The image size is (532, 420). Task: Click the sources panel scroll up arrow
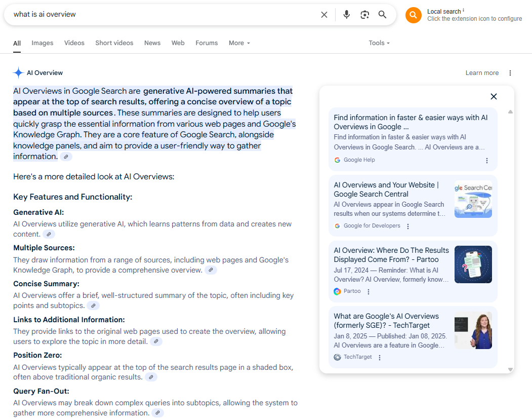pos(510,111)
